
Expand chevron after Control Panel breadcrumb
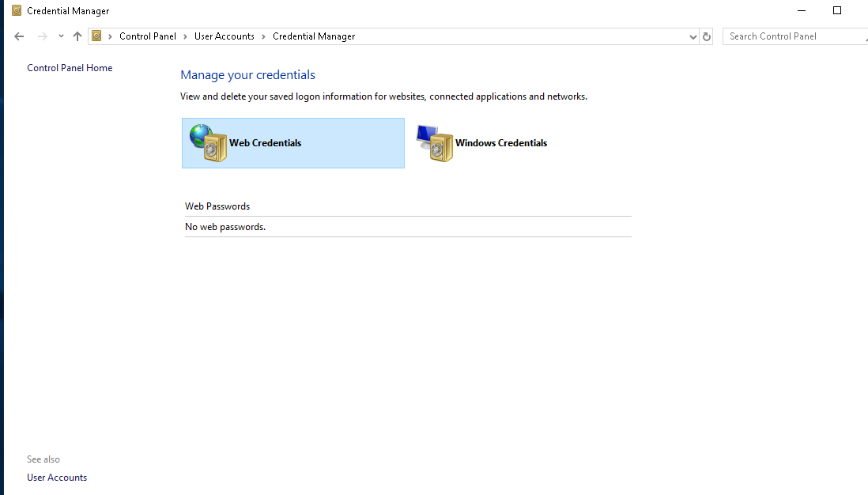pyautogui.click(x=186, y=36)
